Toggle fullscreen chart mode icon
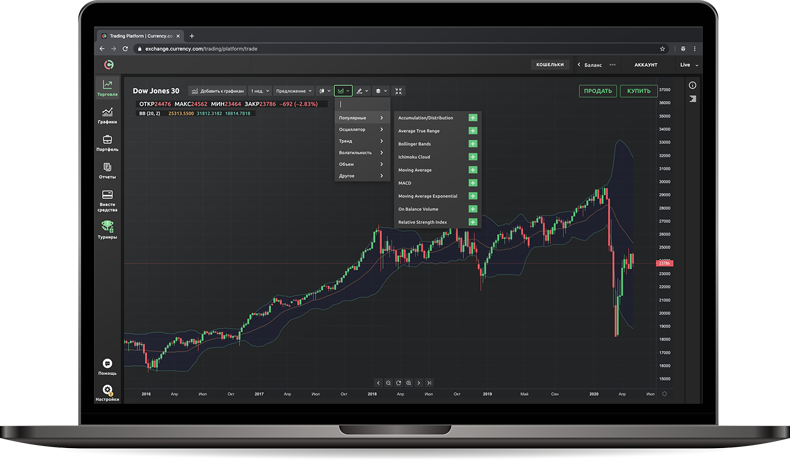The image size is (790, 460). [x=398, y=91]
